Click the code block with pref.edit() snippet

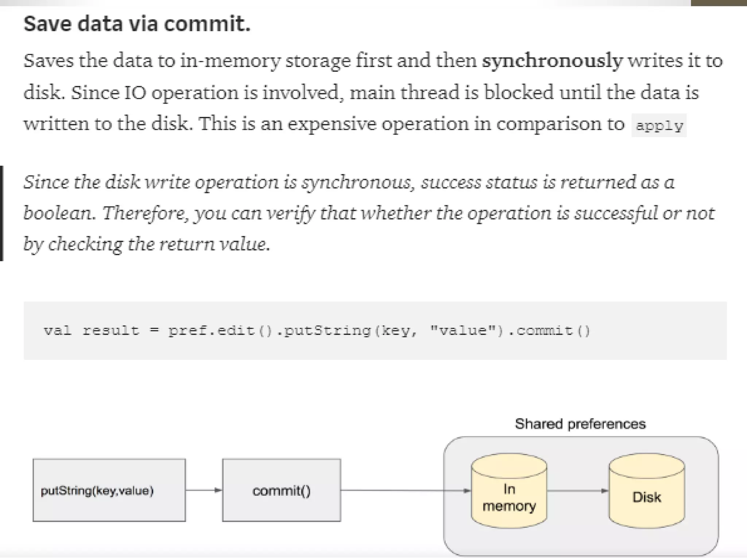375,330
